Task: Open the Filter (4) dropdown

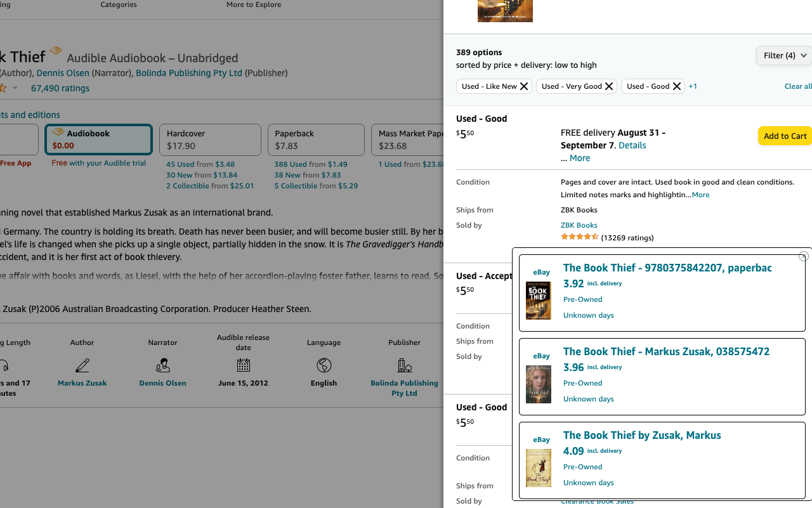Action: 784,56
